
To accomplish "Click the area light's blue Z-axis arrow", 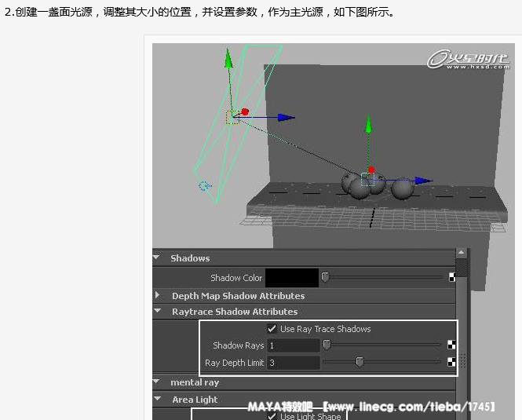I will [285, 118].
